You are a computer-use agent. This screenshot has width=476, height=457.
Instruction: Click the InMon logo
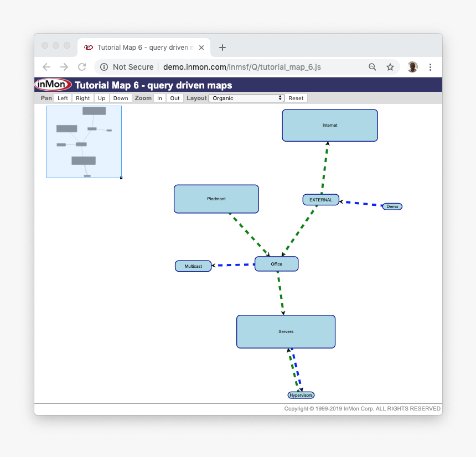tap(53, 85)
